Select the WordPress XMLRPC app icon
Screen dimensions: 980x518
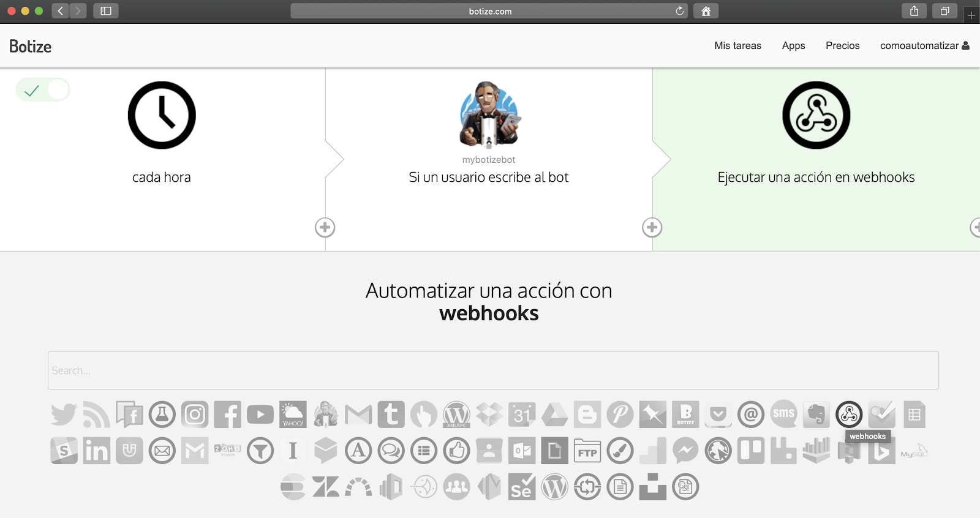[x=456, y=415]
